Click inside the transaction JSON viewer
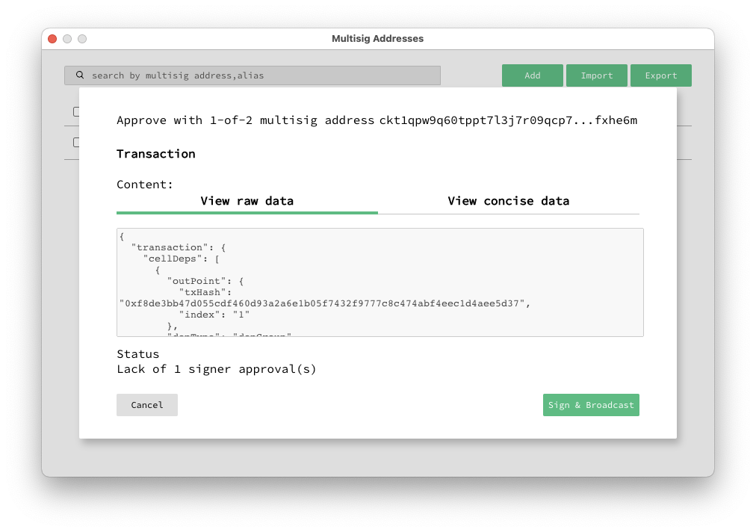 (x=379, y=282)
